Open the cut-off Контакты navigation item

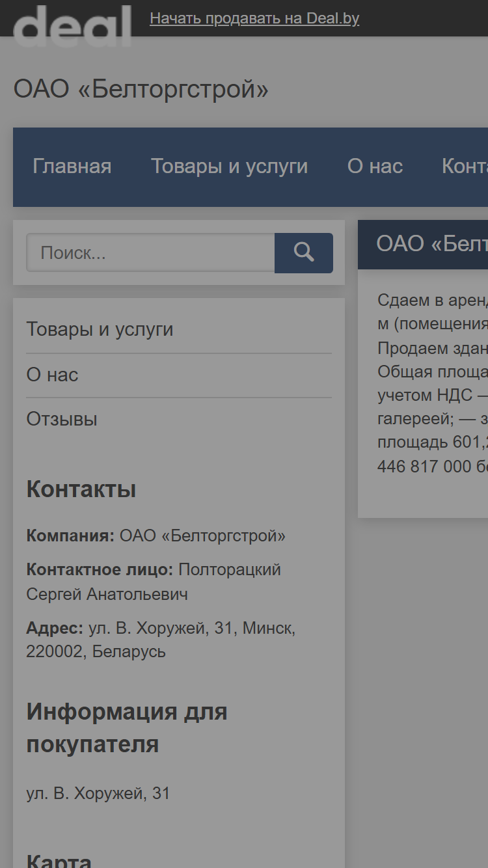tap(465, 167)
